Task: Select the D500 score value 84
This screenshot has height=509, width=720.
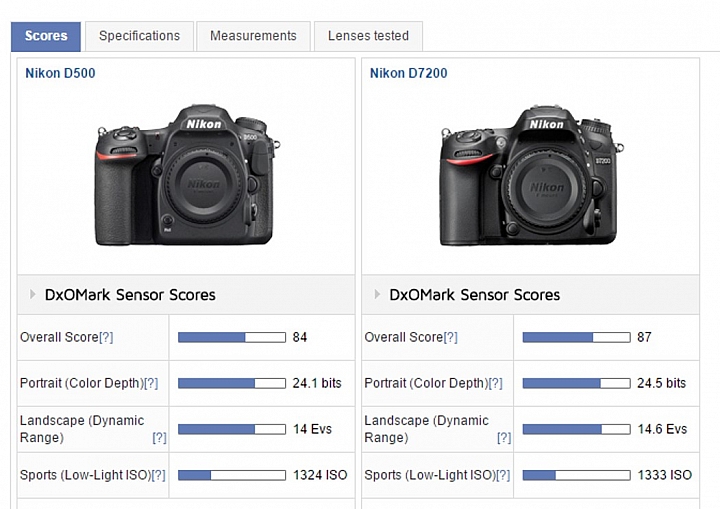Action: tap(300, 337)
